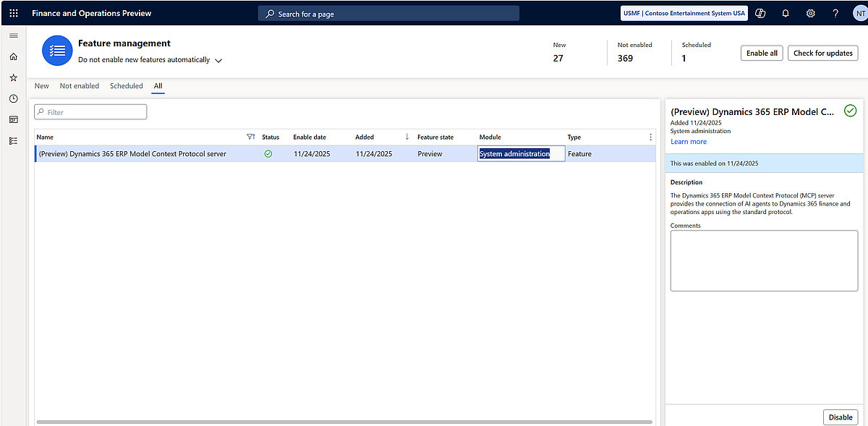Open notifications bell icon

(x=786, y=13)
